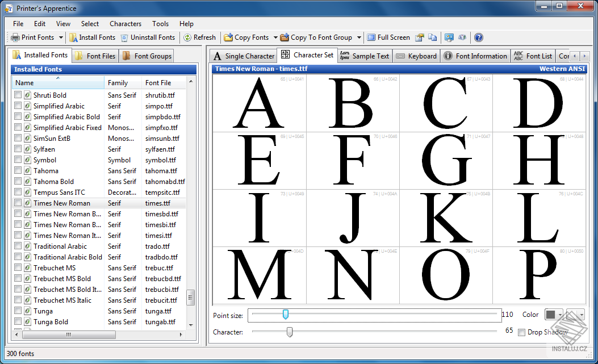Check the Tahoma font checkbox
598x364 pixels.
pyautogui.click(x=18, y=170)
